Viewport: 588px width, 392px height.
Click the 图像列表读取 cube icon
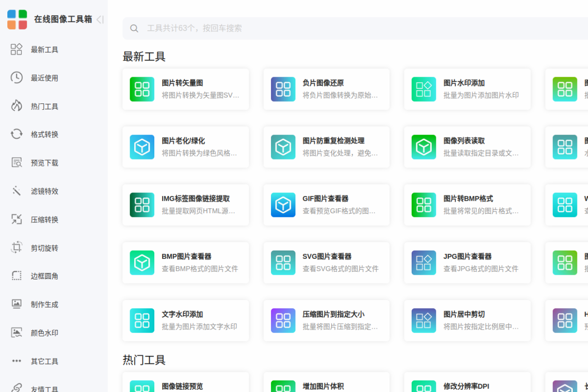(424, 147)
